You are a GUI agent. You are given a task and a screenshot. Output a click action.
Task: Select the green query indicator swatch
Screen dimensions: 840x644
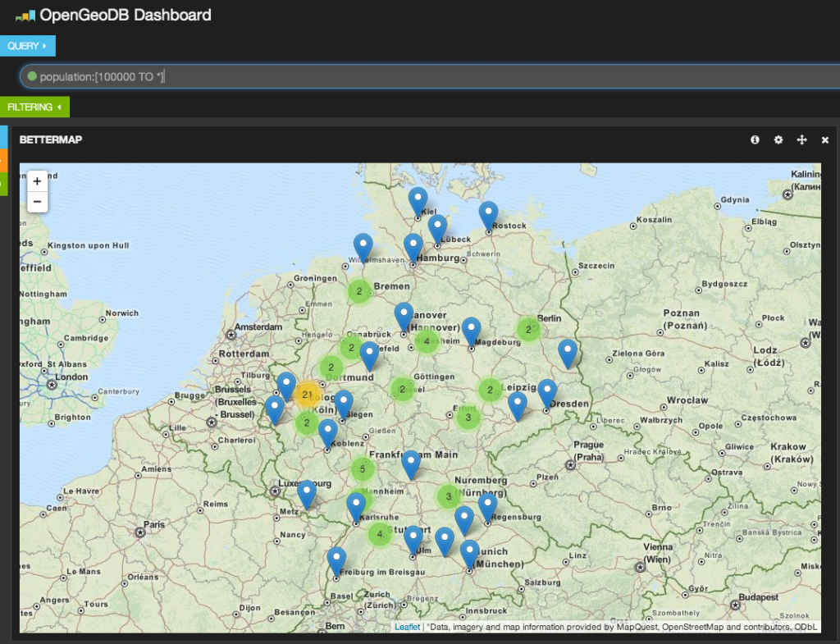30,75
